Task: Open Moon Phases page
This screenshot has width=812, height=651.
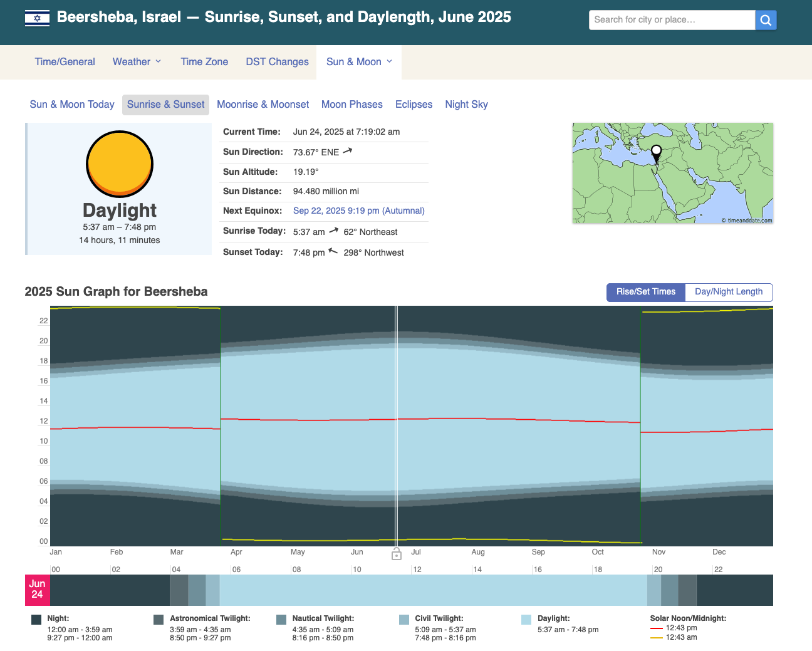Action: 352,105
